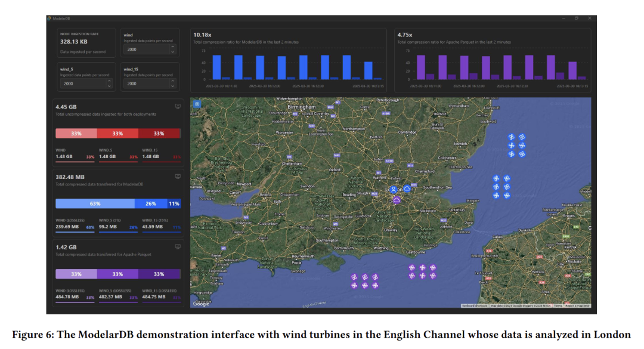Select top-middle turbine in purple cluster off Eastbourne
Screen dimensions: 644x349
[422, 268]
